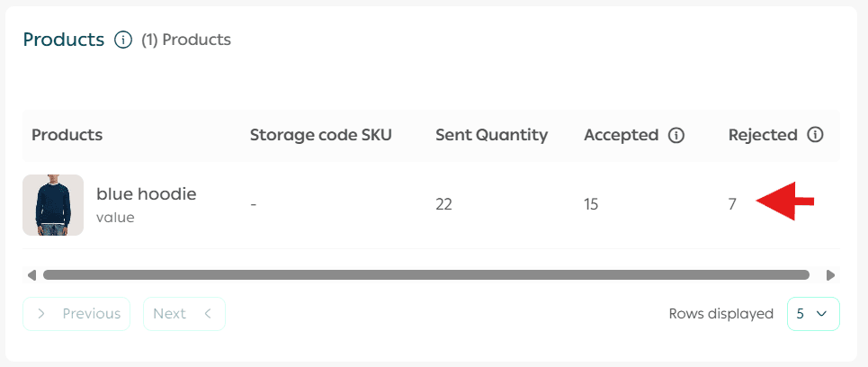Viewport: 868px width, 367px height.
Task: Click the chevron in rows dropdown
Action: tap(821, 314)
